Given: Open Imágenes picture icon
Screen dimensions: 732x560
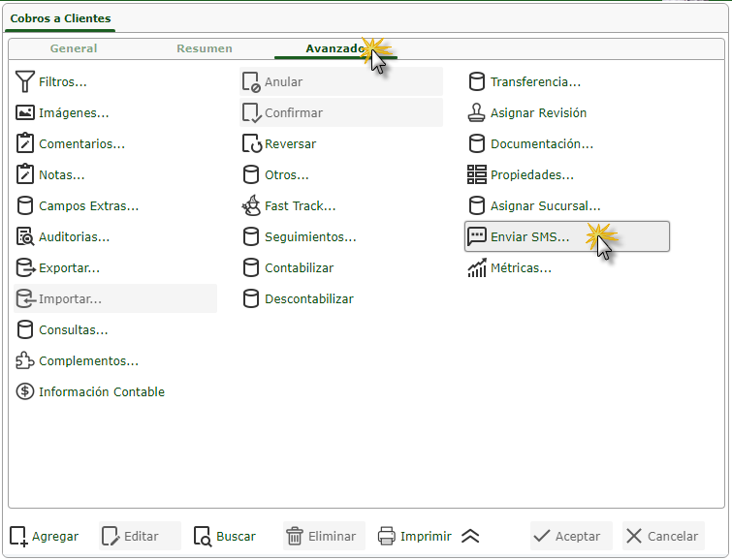Looking at the screenshot, I should (x=25, y=112).
